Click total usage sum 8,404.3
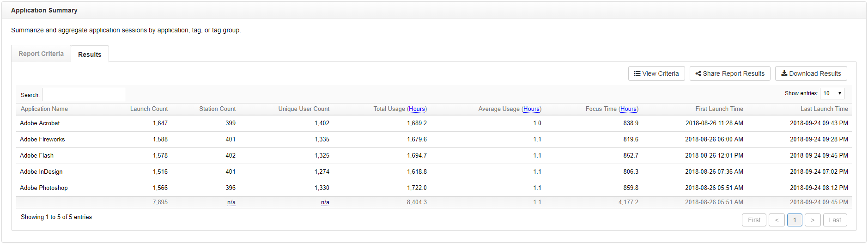The width and height of the screenshot is (868, 244). pos(417,202)
